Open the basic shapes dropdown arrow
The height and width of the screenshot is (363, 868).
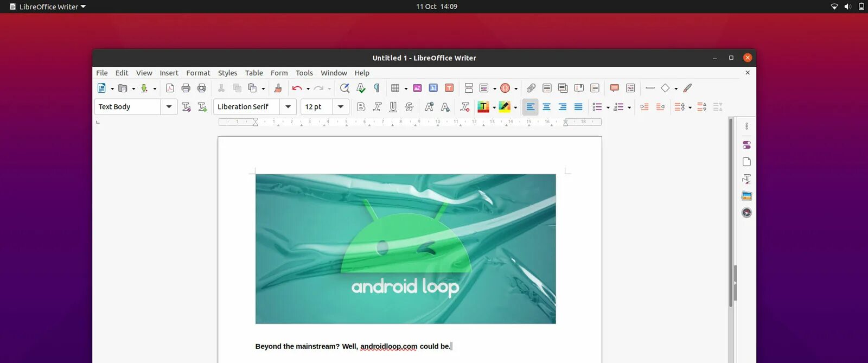pos(676,88)
